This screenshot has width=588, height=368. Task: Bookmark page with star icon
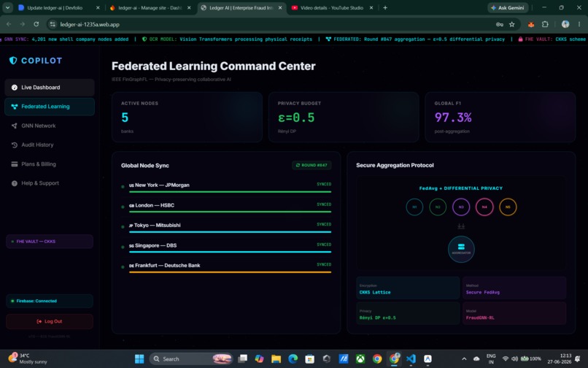512,24
